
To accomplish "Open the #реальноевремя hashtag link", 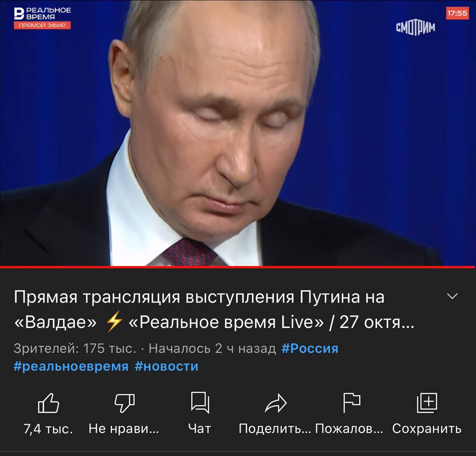I will tap(71, 366).
